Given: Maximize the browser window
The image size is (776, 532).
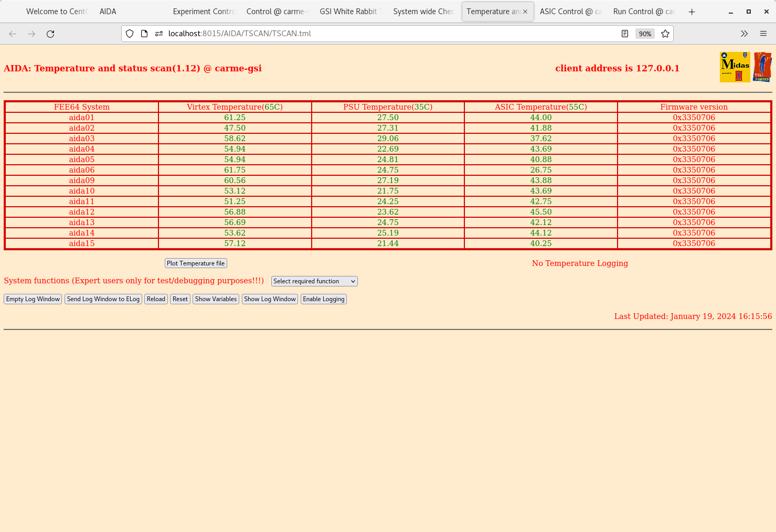Looking at the screenshot, I should click(x=749, y=12).
